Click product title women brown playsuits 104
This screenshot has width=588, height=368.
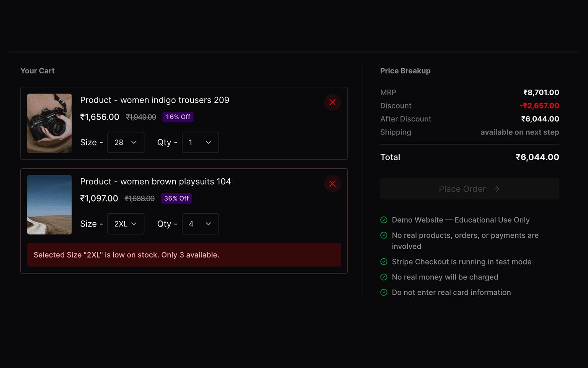pos(155,182)
